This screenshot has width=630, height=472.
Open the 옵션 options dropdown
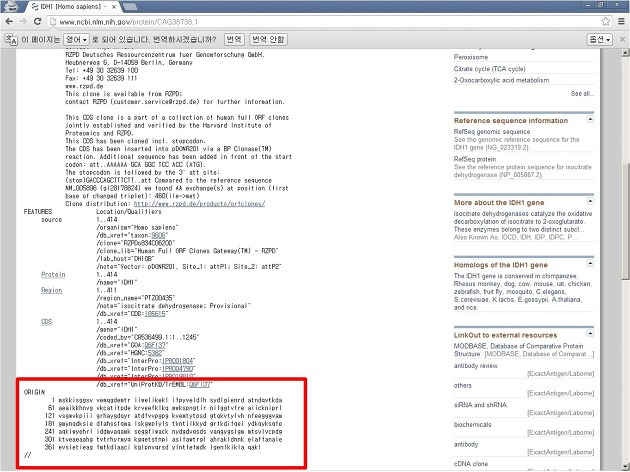pos(599,39)
